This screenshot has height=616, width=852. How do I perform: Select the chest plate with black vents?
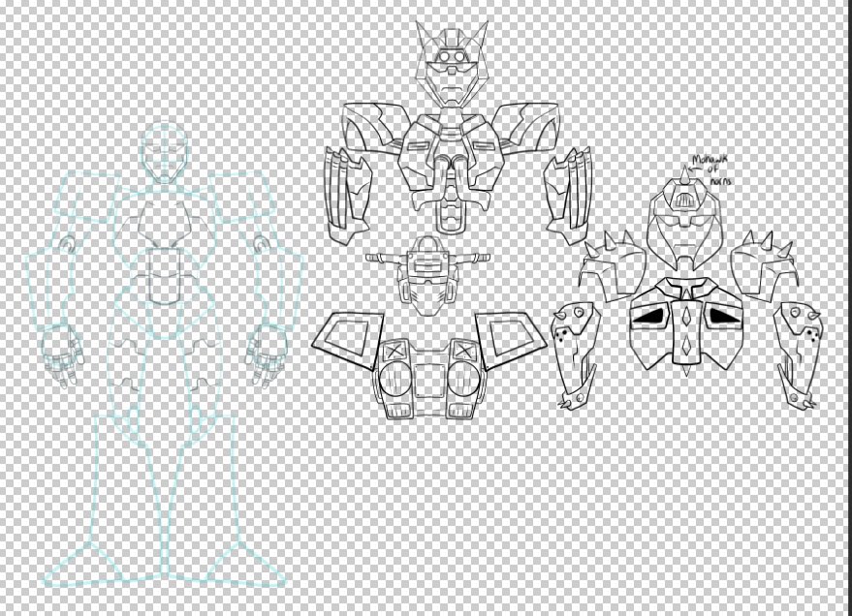[687, 324]
